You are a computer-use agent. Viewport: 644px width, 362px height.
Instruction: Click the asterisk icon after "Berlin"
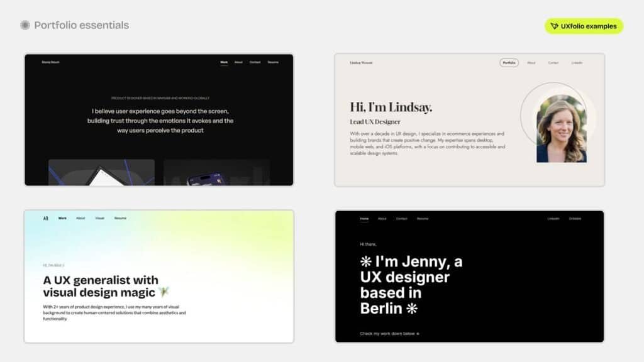point(412,308)
